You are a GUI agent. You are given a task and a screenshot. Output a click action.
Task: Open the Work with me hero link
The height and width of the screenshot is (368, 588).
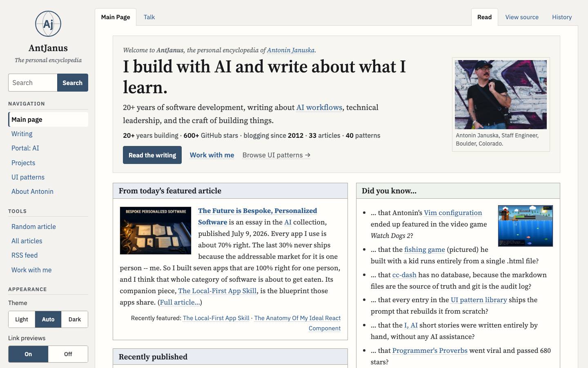pyautogui.click(x=212, y=155)
